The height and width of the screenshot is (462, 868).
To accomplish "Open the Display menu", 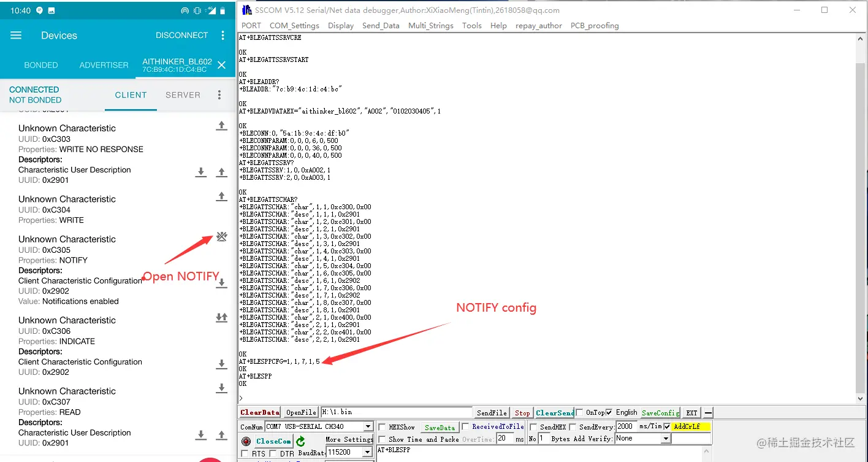I will point(341,26).
